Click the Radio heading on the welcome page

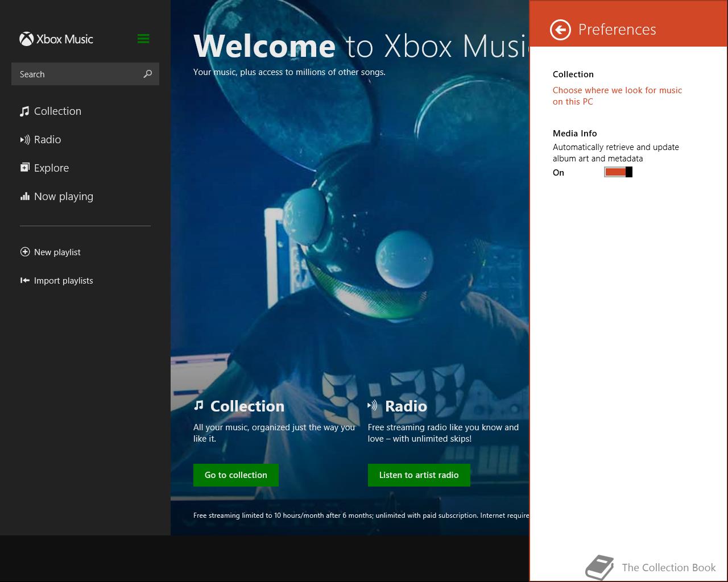click(406, 406)
